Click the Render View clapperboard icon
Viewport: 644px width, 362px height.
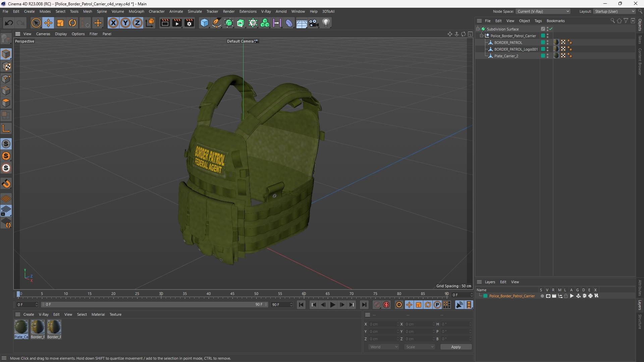pos(165,23)
